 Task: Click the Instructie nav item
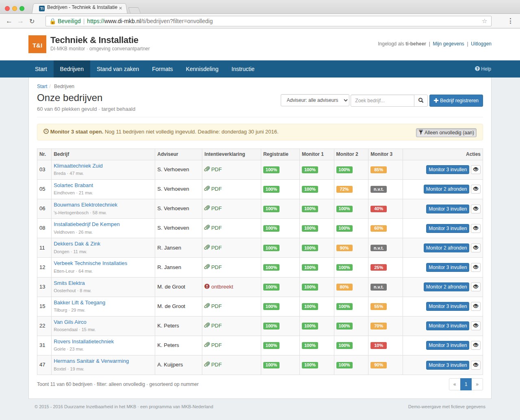click(243, 69)
